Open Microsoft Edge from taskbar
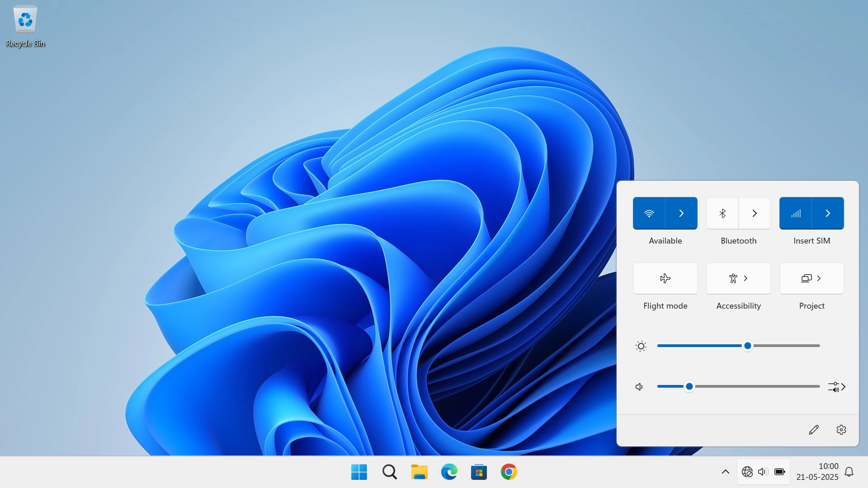Screen dimensions: 868x488 point(449,472)
